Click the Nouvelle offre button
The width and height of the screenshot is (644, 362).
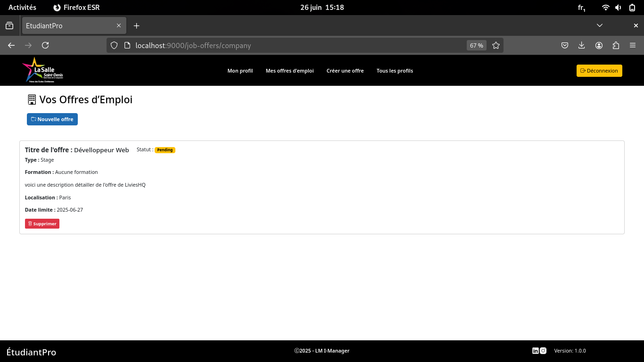coord(52,119)
